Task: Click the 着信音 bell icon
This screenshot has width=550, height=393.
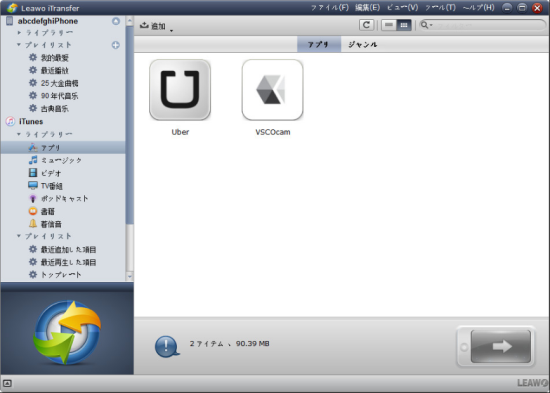Action: click(33, 224)
